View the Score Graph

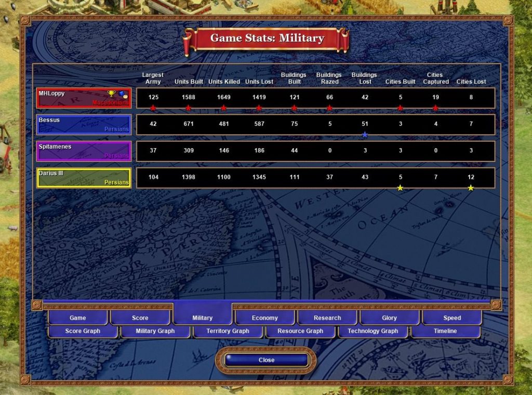(x=83, y=331)
